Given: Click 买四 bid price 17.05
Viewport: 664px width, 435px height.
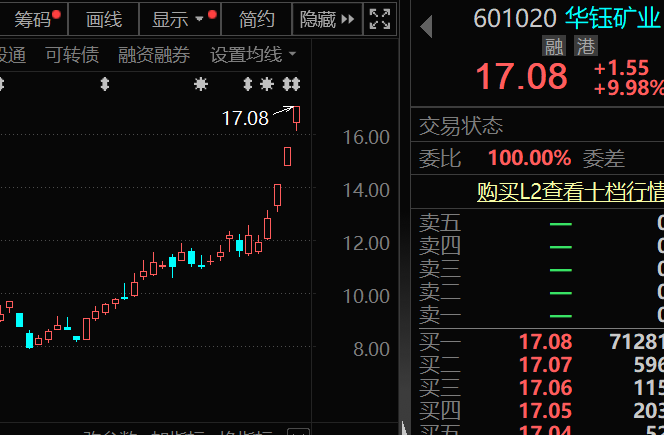Looking at the screenshot, I should (x=545, y=410).
